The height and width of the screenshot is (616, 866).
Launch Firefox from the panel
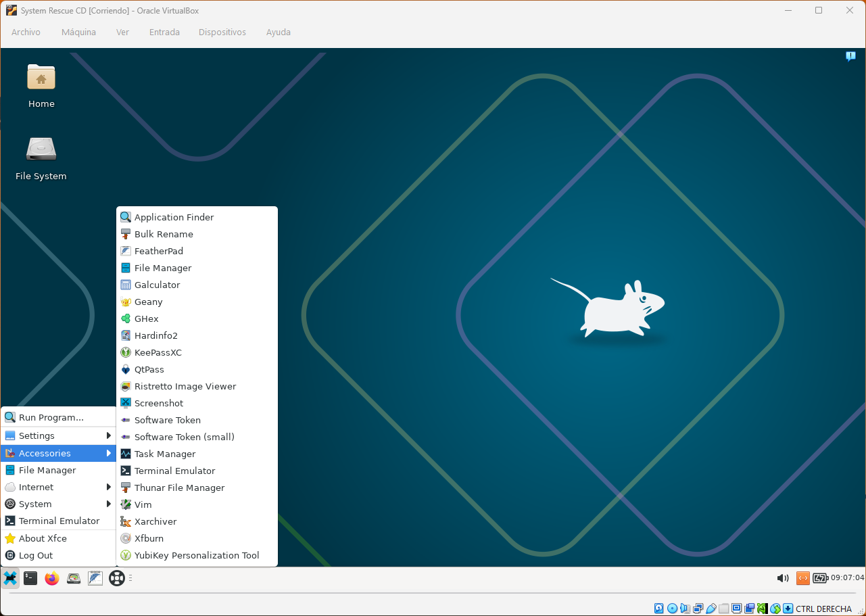(x=52, y=578)
